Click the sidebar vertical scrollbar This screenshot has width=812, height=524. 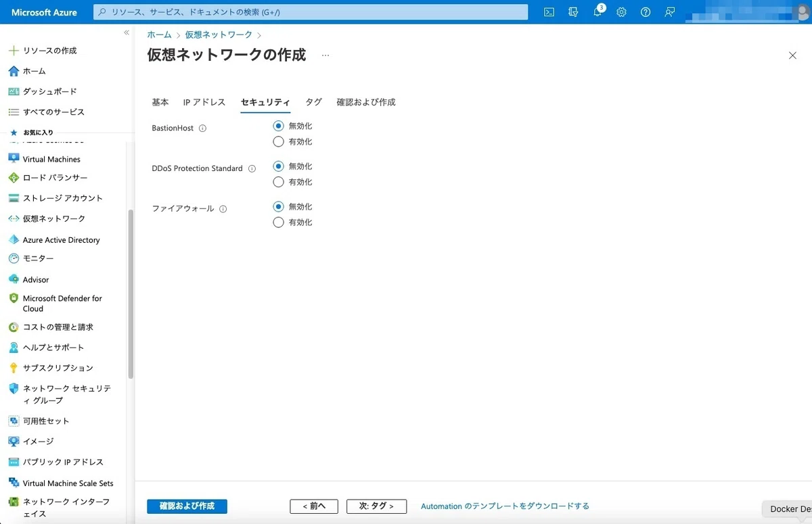click(x=131, y=294)
